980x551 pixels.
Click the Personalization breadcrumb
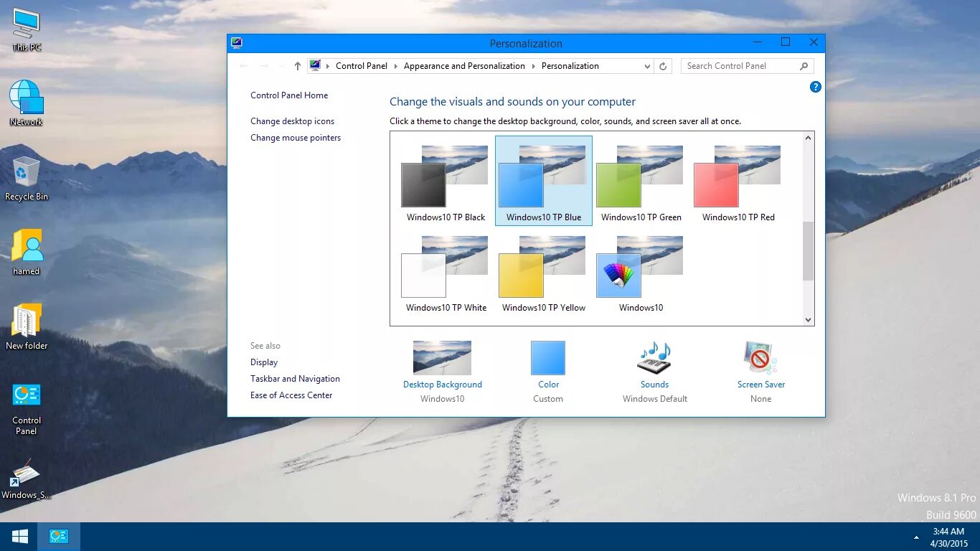click(x=570, y=66)
